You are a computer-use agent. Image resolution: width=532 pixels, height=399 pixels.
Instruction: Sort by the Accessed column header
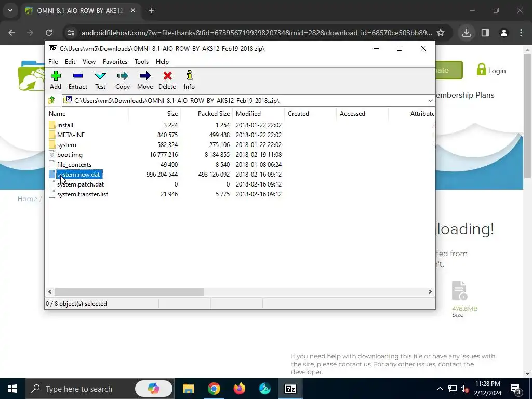(363, 114)
